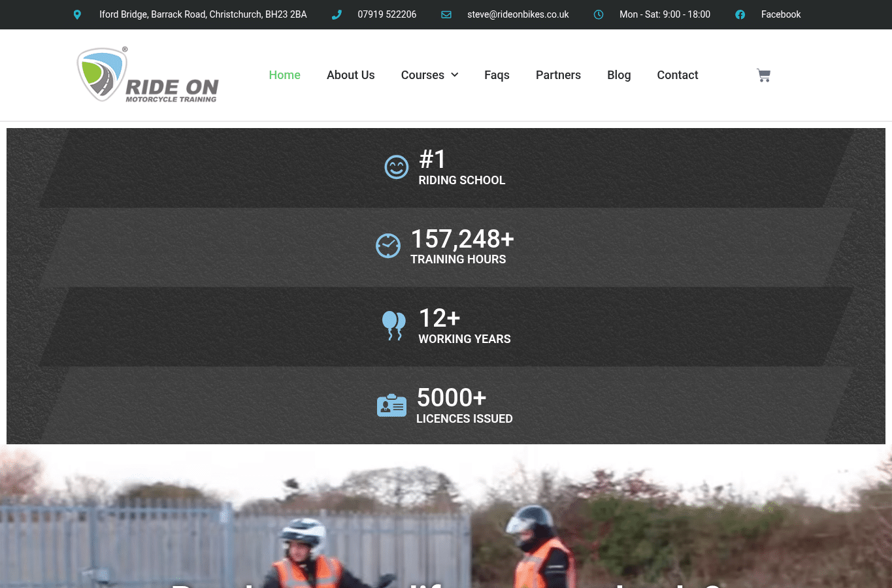Click the TRAINING HOURS label

click(458, 259)
